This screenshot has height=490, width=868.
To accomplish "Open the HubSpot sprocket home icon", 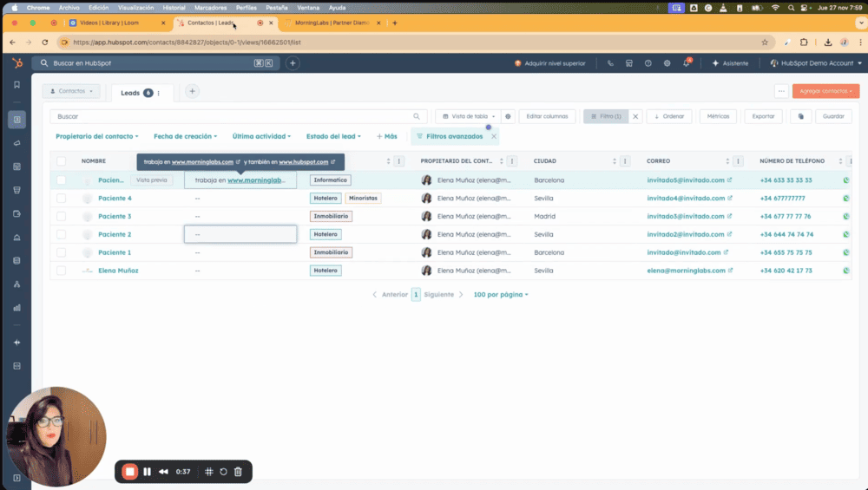I will 17,63.
